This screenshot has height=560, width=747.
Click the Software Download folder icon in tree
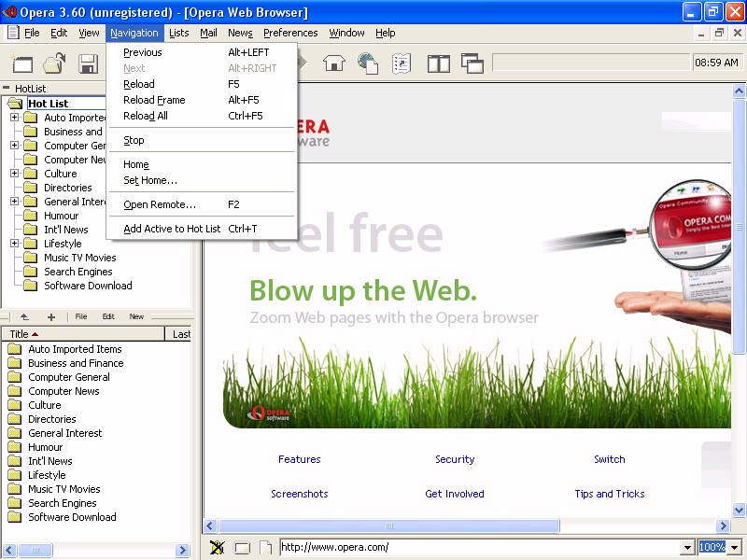tap(31, 286)
